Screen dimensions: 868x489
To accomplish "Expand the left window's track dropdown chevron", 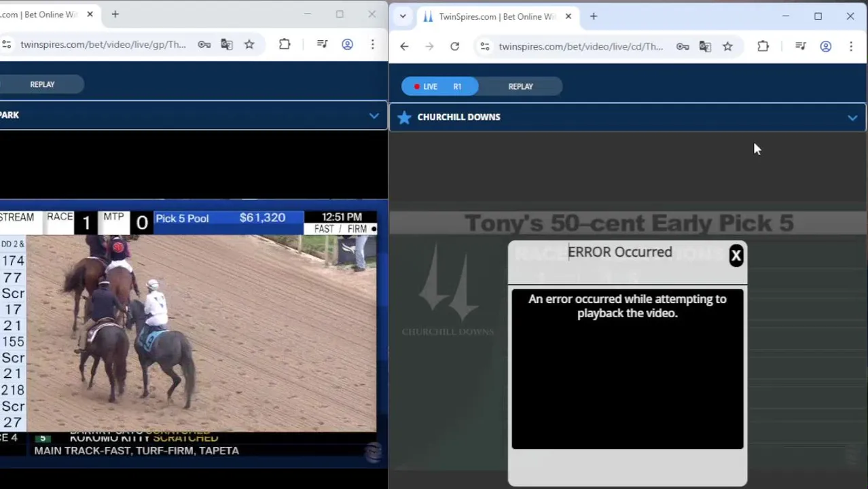I will click(374, 115).
